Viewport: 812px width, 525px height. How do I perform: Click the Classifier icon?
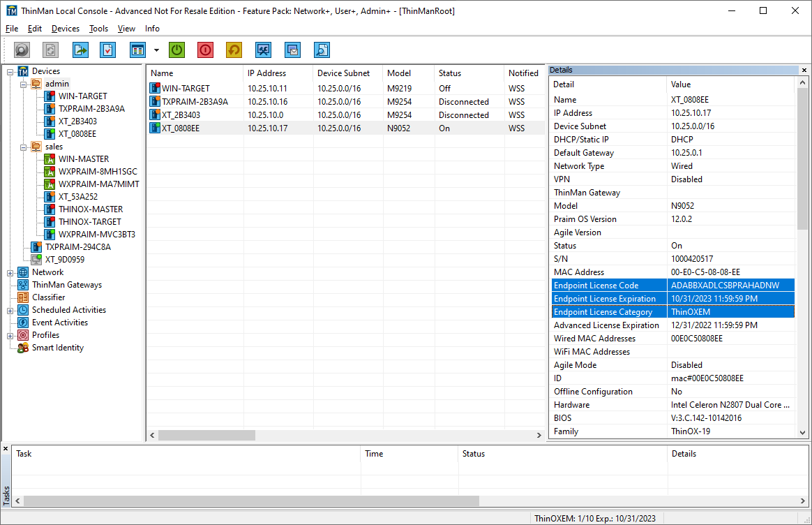click(x=23, y=297)
